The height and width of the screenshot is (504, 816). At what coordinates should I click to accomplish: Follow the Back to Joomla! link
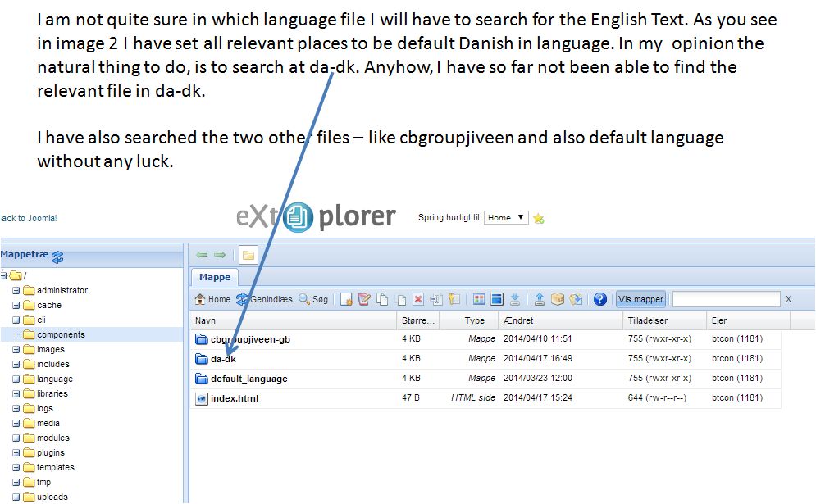click(x=29, y=218)
